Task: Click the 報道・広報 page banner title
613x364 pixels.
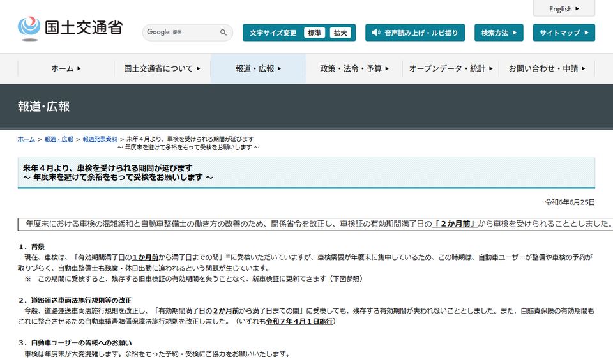Action: tap(43, 107)
